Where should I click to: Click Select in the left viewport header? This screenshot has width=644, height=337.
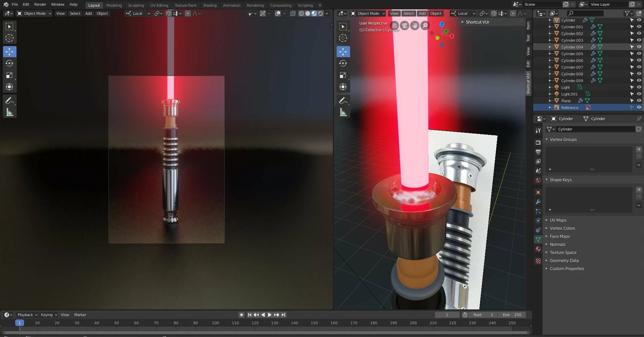(x=75, y=13)
